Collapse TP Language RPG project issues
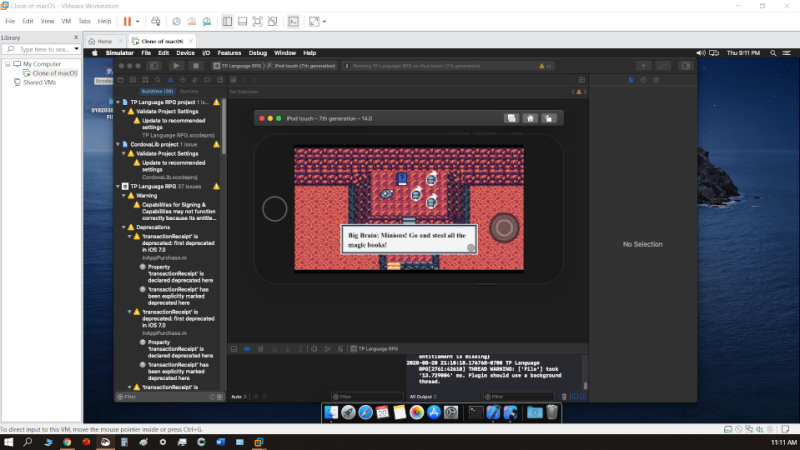 118,102
